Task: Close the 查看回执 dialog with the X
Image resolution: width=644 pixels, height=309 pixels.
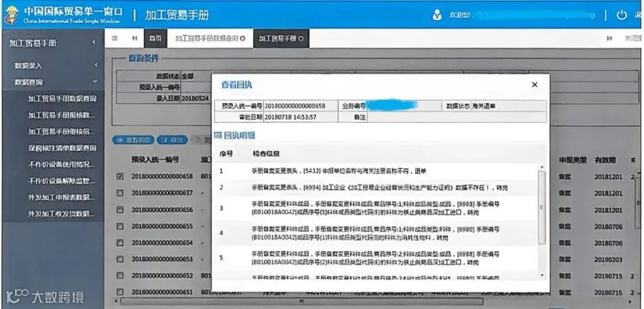Action: (535, 84)
